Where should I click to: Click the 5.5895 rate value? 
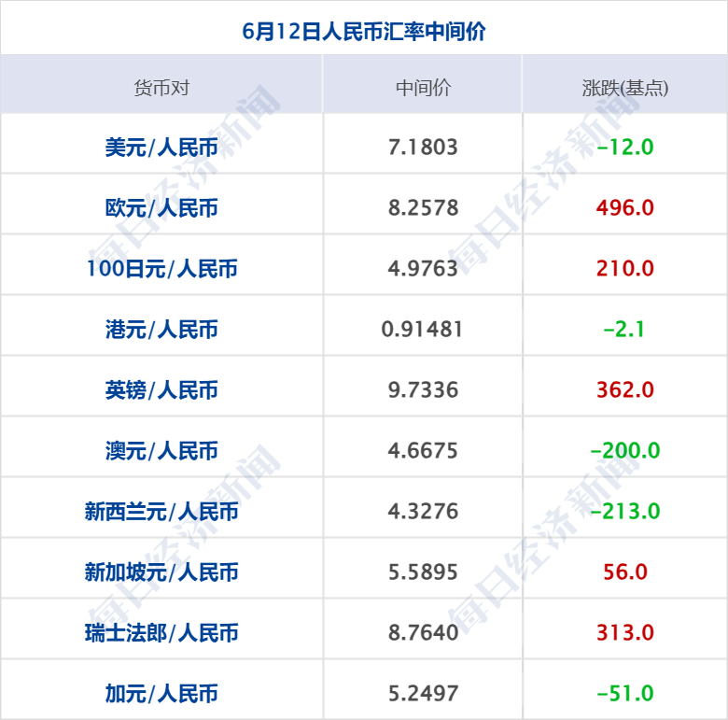tap(423, 572)
